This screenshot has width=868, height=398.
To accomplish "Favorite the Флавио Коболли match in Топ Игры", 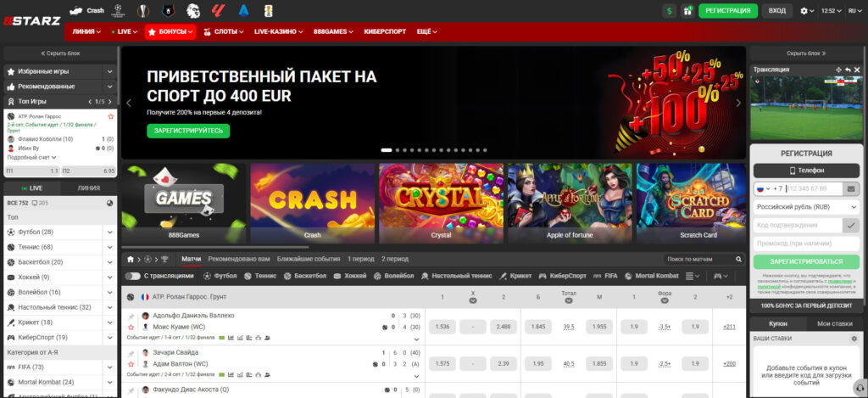I will tap(111, 116).
